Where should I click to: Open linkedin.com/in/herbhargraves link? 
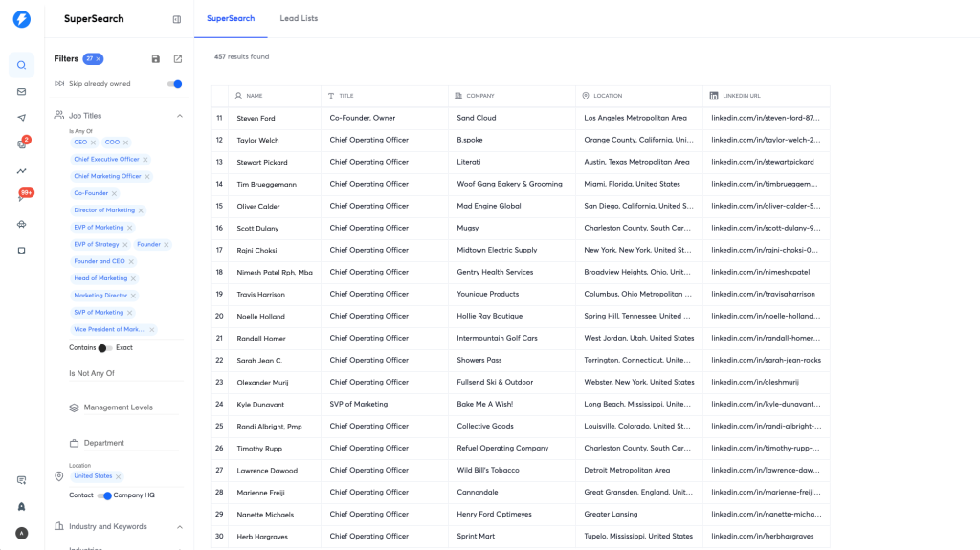tap(763, 537)
